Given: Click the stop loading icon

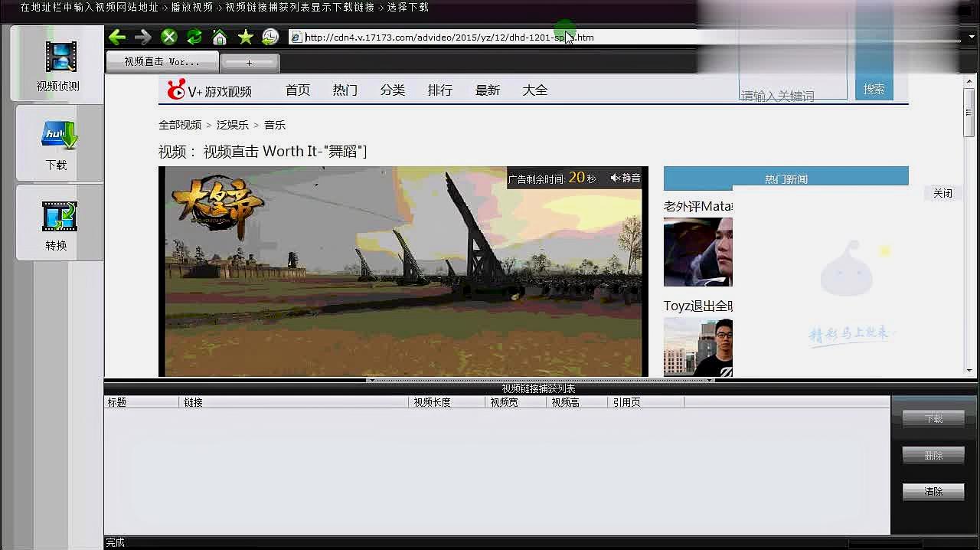Looking at the screenshot, I should point(168,37).
